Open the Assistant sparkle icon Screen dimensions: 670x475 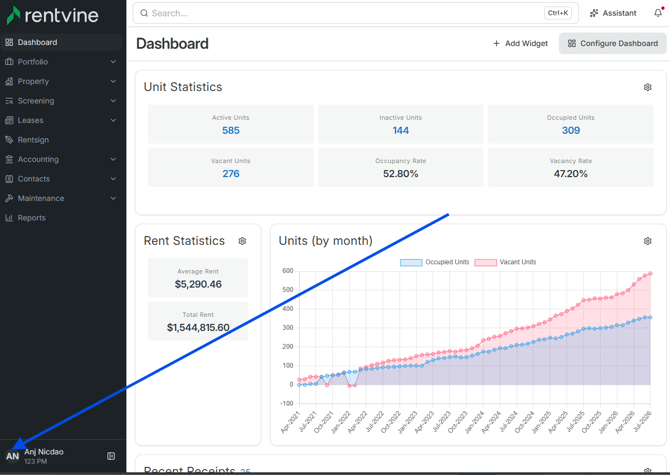(594, 13)
